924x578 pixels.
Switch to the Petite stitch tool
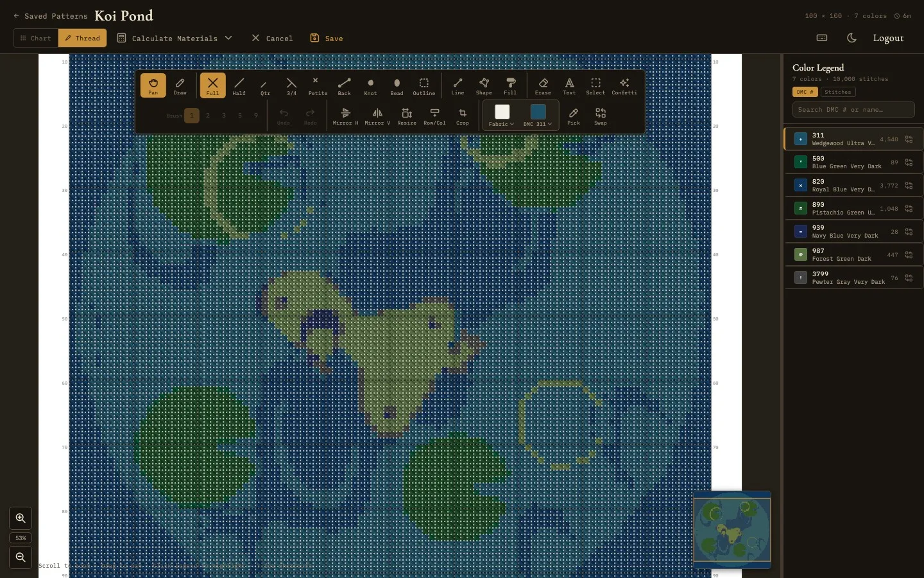[318, 86]
